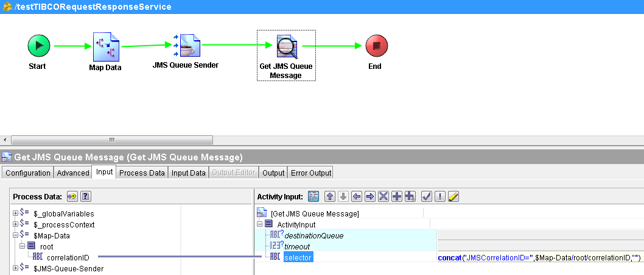The image size is (644, 275).
Task: Expand the $_globalVariables tree node
Action: tap(15, 213)
